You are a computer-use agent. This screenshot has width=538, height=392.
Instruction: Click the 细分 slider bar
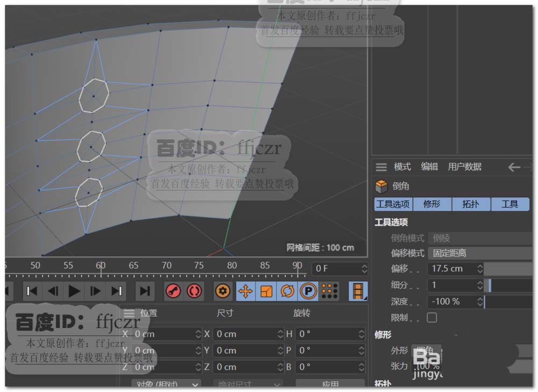pos(508,285)
